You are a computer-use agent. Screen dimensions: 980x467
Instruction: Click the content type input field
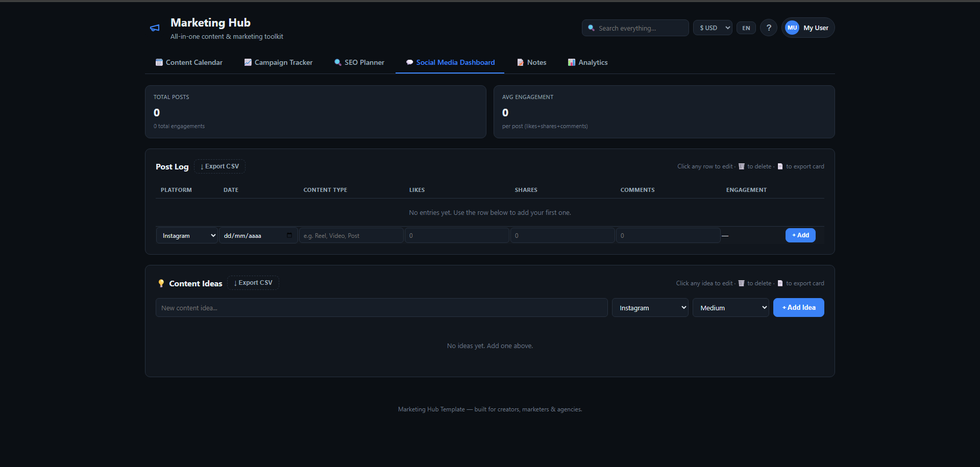pos(351,235)
